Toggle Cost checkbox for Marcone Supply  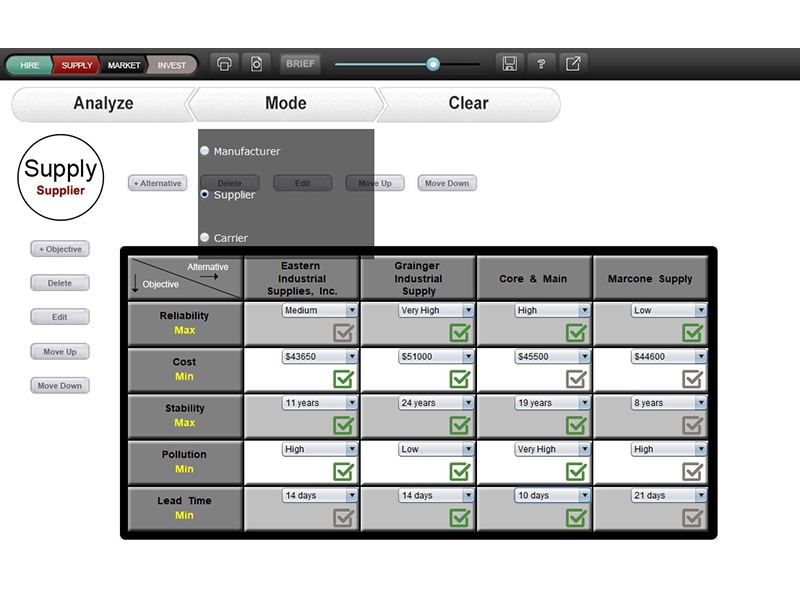coord(692,379)
